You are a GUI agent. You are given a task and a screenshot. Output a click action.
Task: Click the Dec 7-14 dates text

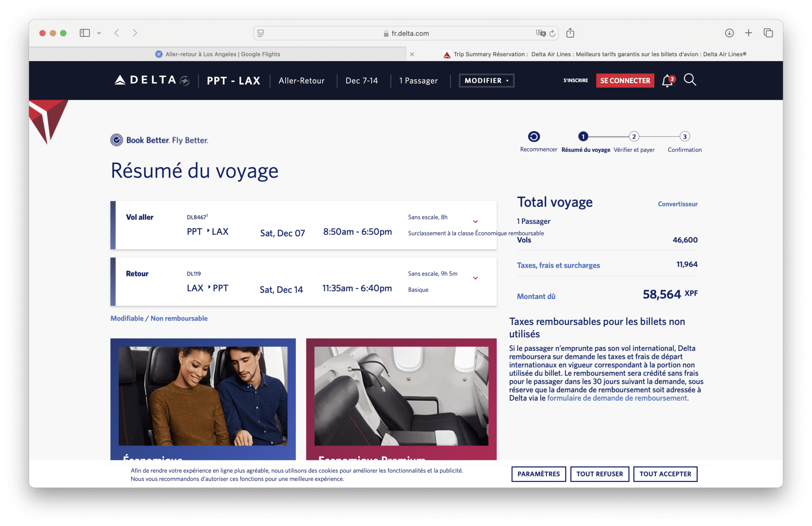tap(362, 80)
